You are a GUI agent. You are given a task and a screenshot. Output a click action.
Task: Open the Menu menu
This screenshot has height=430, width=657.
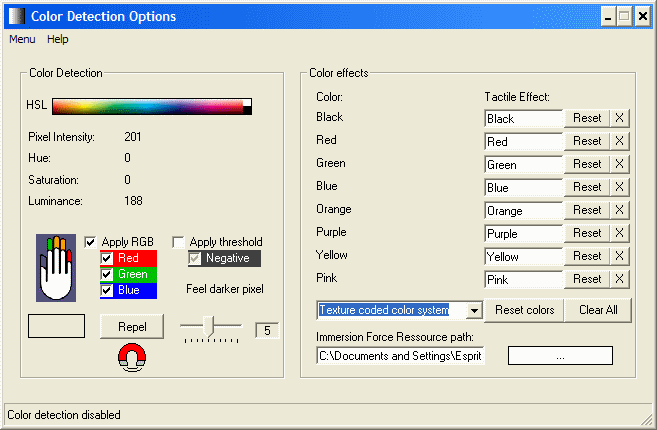coord(22,39)
